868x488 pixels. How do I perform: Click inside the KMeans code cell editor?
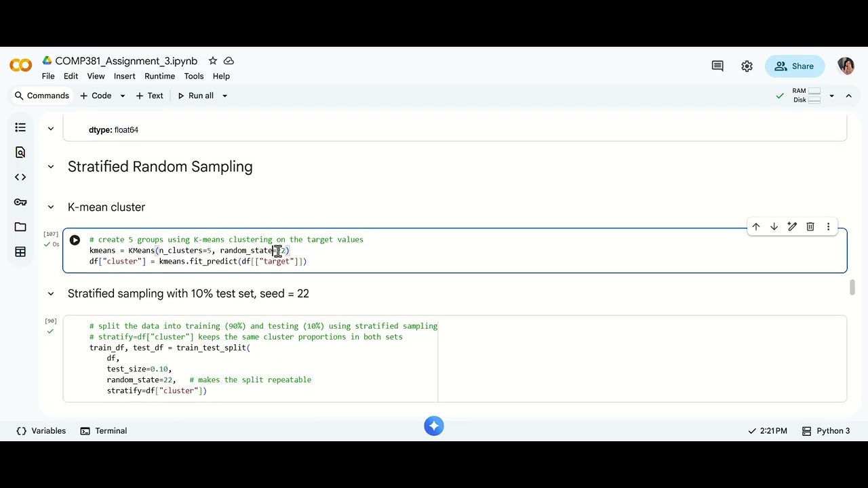point(454,250)
